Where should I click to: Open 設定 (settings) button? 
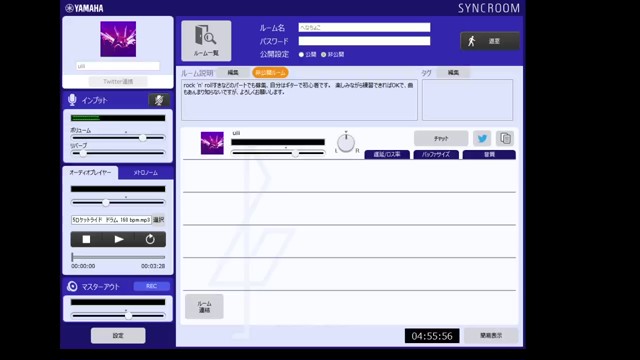[118, 336]
